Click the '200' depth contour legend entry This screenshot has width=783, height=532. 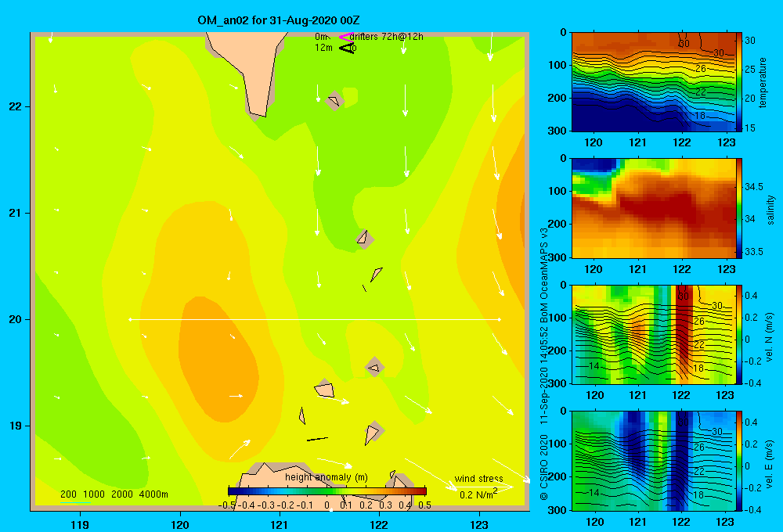68,494
